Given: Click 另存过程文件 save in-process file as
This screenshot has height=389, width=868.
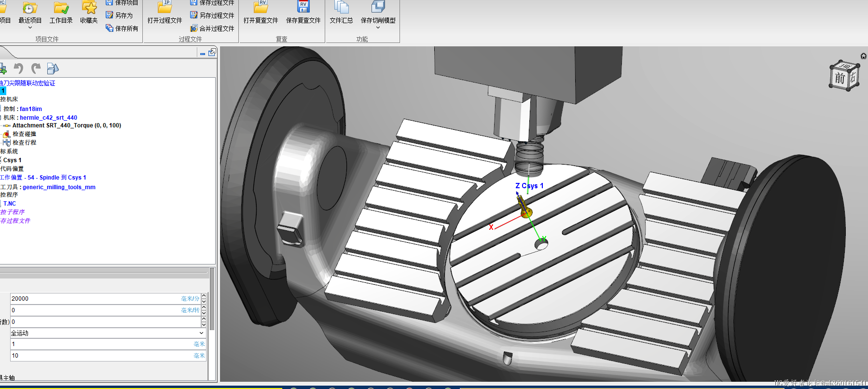Looking at the screenshot, I should tap(212, 15).
